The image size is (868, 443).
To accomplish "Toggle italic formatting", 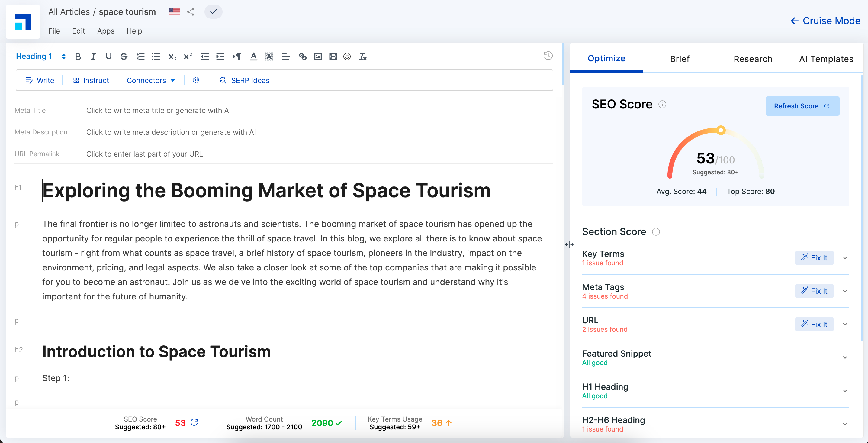I will click(93, 57).
